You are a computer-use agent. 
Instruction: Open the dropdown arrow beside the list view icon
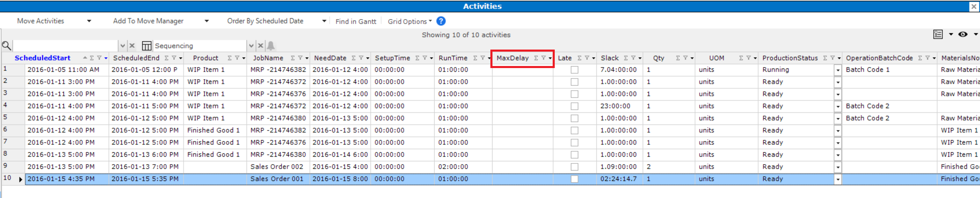951,34
